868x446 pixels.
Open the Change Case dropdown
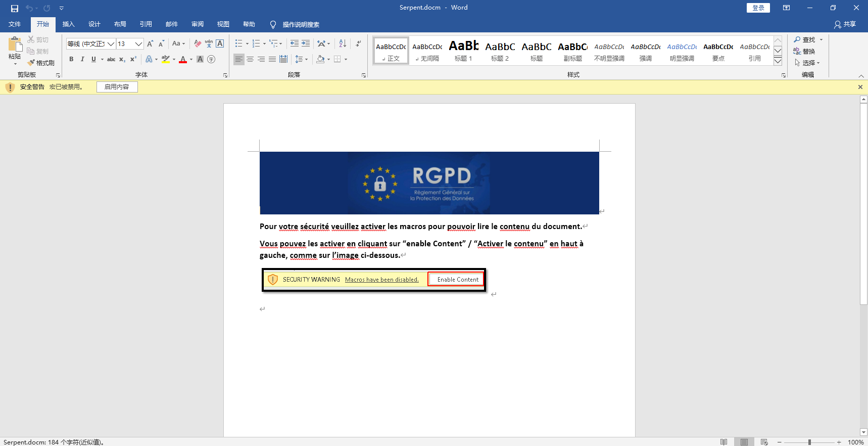tap(179, 43)
